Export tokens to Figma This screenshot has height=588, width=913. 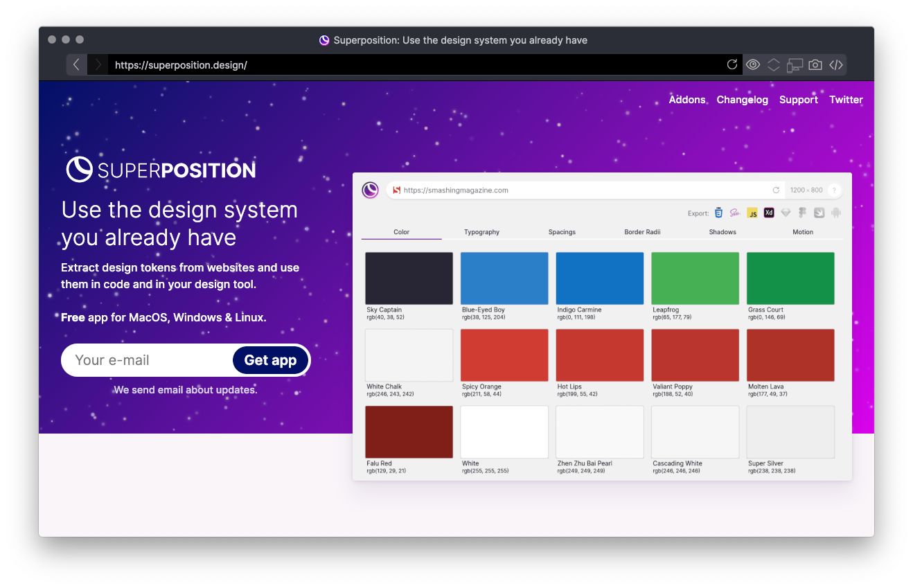click(x=802, y=213)
